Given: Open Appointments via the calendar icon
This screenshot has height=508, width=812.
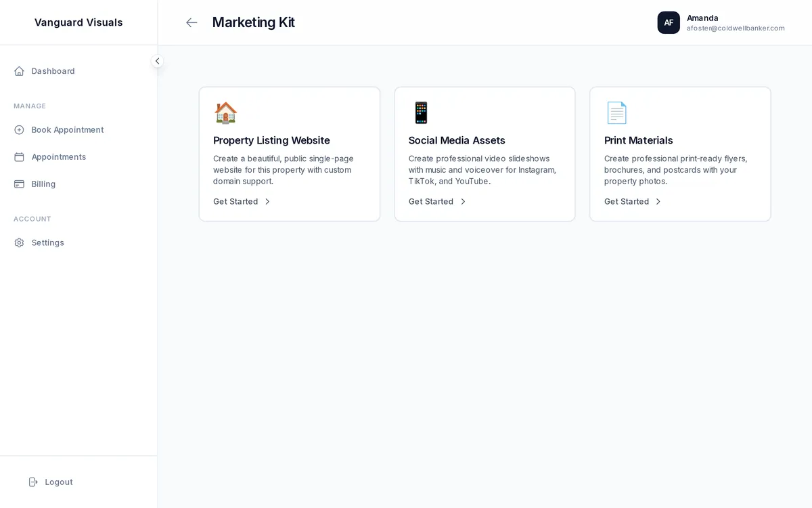Looking at the screenshot, I should click(x=19, y=156).
